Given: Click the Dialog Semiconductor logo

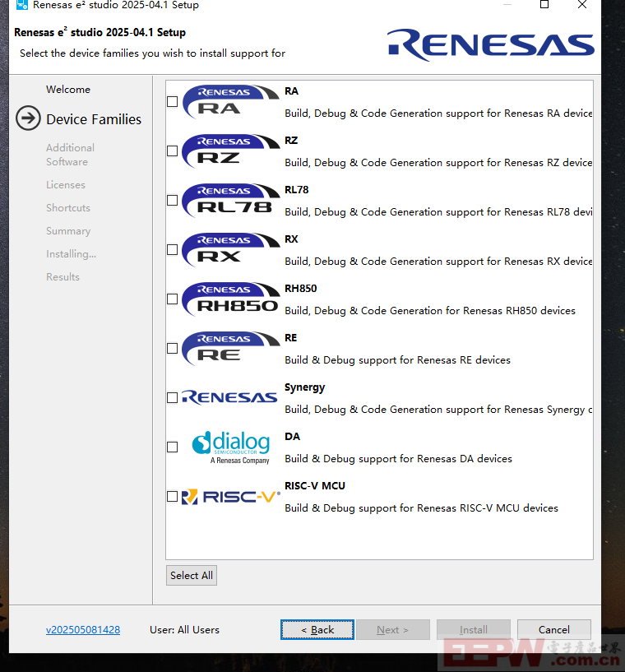Looking at the screenshot, I should point(231,447).
